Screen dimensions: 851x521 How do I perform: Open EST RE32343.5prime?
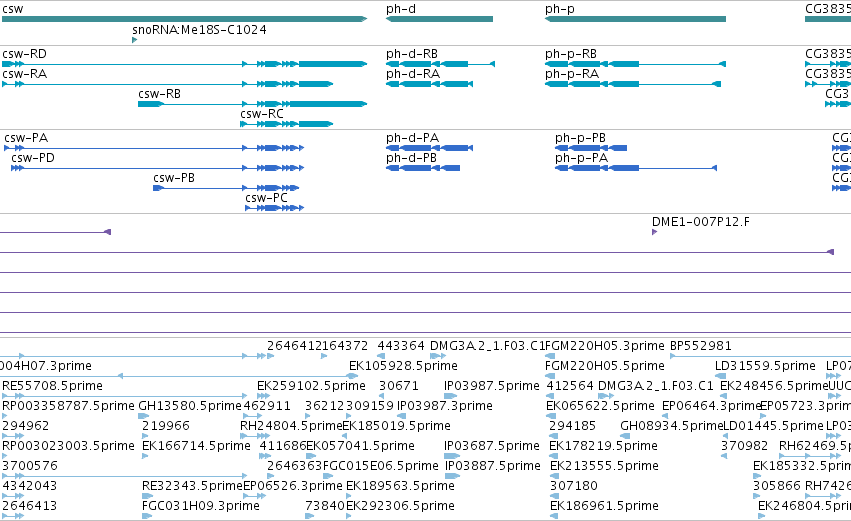(x=192, y=486)
